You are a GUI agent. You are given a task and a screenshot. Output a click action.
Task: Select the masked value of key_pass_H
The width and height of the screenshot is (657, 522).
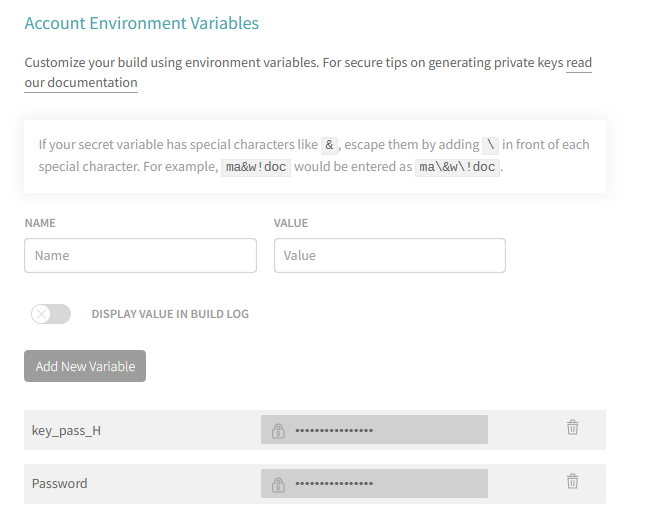334,431
